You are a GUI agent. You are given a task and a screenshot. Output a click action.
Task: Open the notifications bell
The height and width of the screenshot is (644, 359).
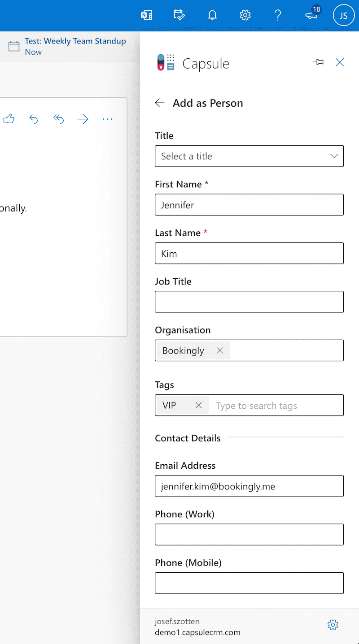[212, 16]
